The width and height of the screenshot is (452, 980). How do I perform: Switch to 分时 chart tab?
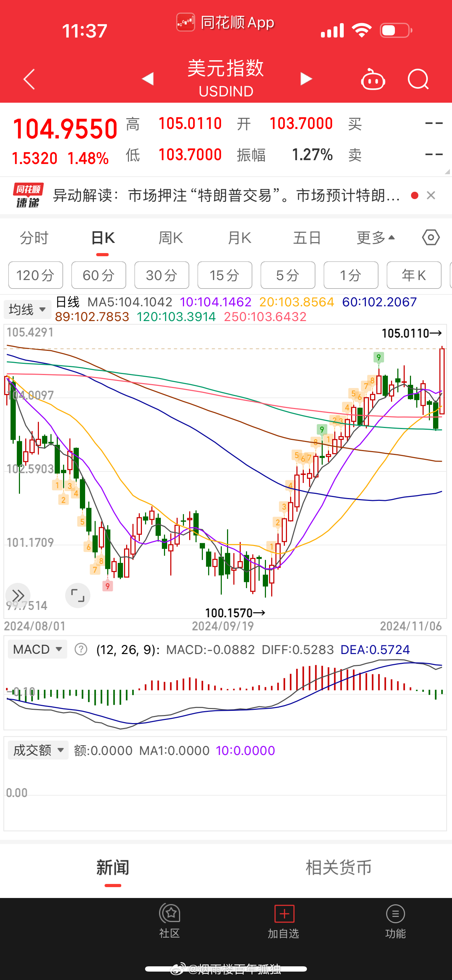tap(34, 238)
